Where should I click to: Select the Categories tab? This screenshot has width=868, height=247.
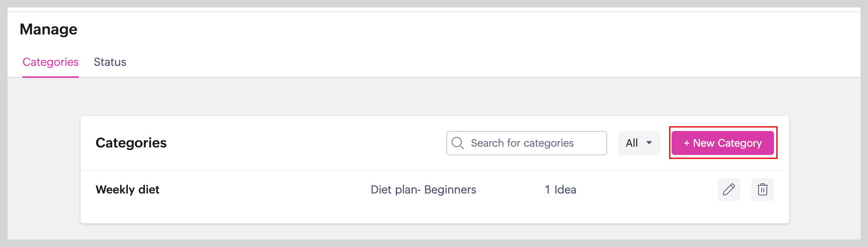point(51,62)
